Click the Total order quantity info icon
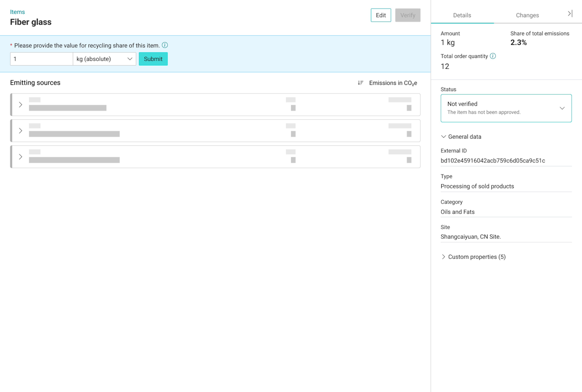 (492, 56)
